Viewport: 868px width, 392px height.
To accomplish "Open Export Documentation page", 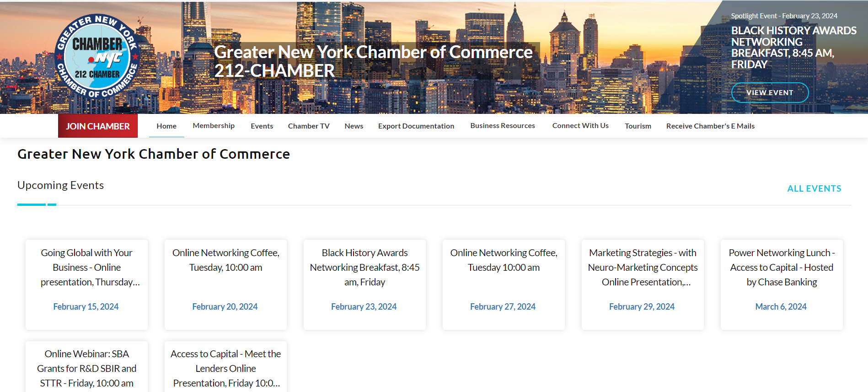I will (x=416, y=126).
